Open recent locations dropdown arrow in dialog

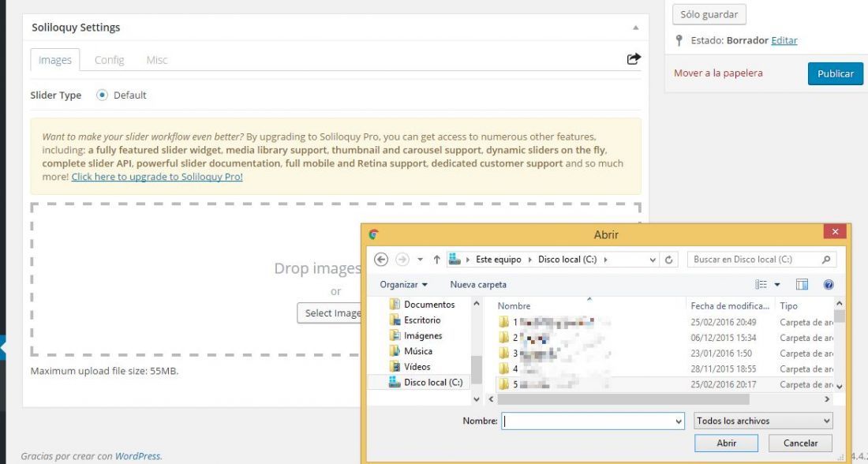pyautogui.click(x=420, y=260)
